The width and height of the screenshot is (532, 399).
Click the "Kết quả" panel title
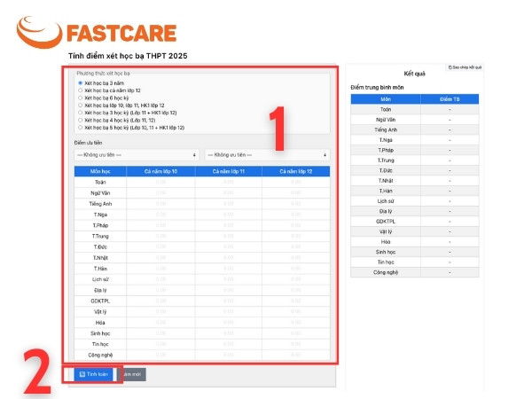[x=414, y=74]
